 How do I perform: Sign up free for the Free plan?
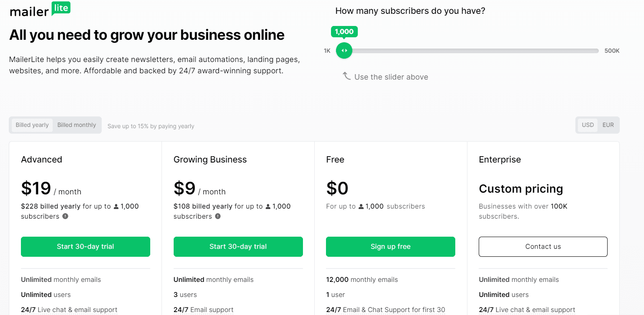[390, 246]
